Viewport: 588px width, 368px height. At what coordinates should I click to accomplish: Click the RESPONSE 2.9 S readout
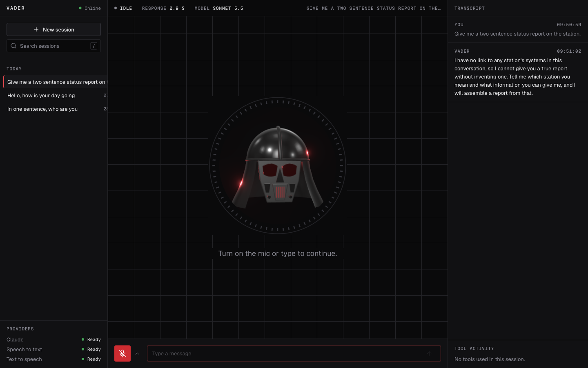click(163, 8)
